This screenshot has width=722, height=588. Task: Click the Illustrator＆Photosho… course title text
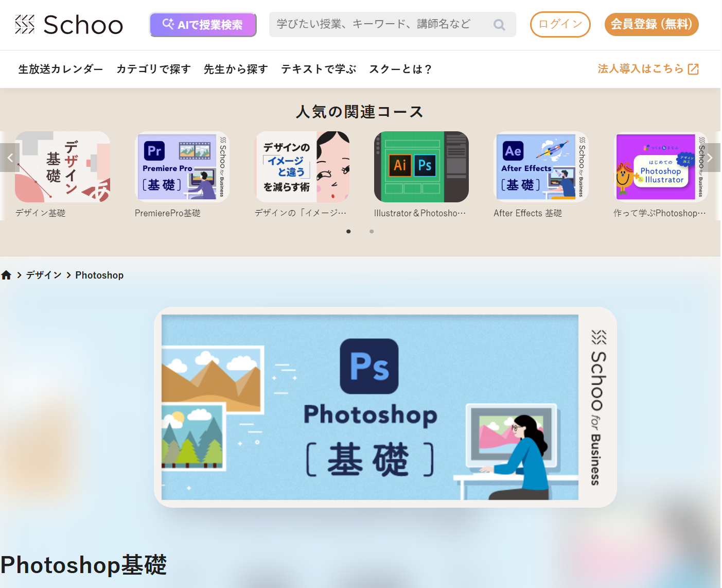click(420, 213)
